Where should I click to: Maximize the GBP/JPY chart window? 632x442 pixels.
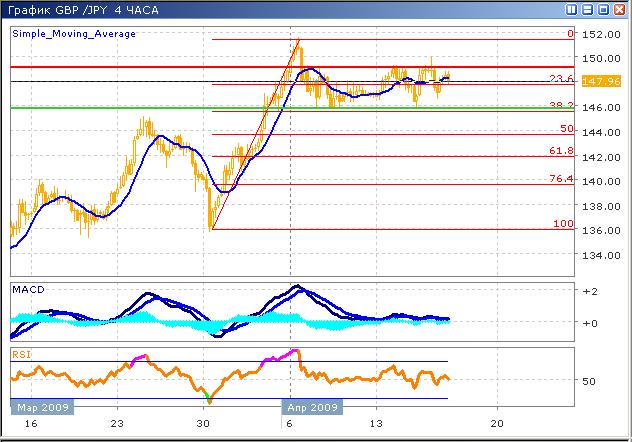tap(603, 9)
